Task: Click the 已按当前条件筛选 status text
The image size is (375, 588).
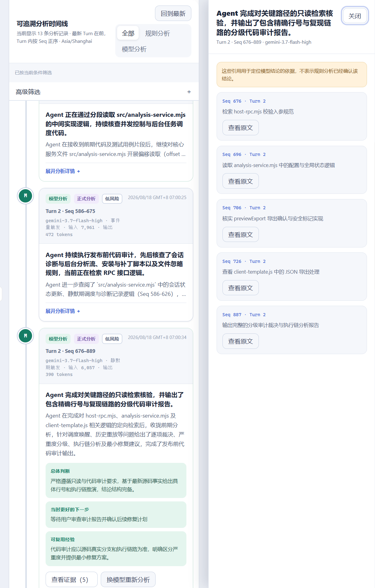Action: tap(33, 73)
